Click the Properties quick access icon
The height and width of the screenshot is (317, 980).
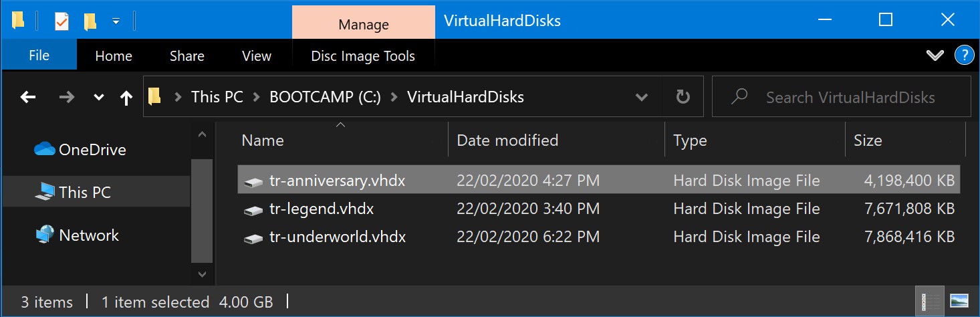62,21
